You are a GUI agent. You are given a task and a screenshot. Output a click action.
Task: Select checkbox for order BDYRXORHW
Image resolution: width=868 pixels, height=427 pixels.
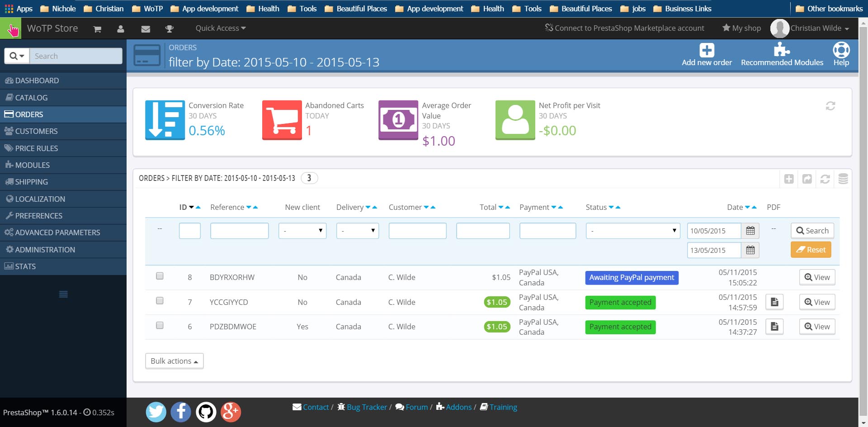[x=160, y=276]
